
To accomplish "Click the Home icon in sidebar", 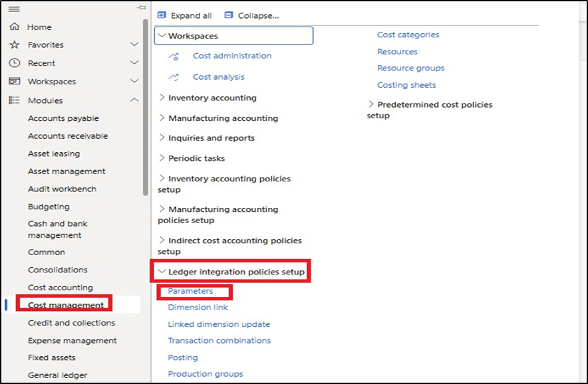I will click(14, 27).
